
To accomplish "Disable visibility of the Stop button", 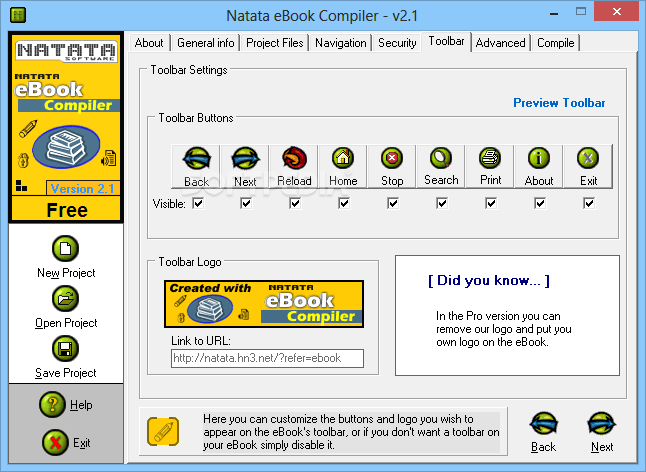I will [x=393, y=203].
